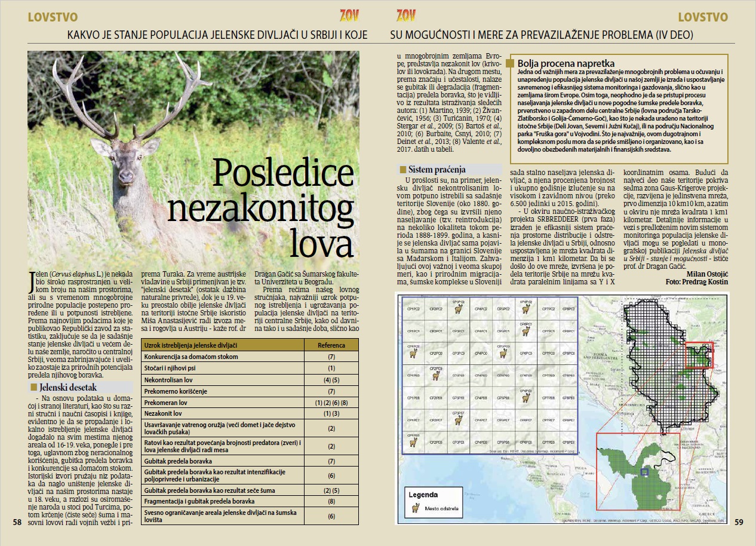Click reference '(1) (2) (6) (8)' for Prekomeran lov

[331, 402]
